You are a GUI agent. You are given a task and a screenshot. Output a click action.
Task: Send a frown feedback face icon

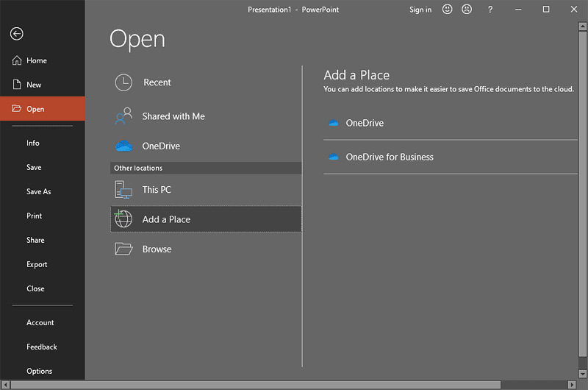coord(467,10)
